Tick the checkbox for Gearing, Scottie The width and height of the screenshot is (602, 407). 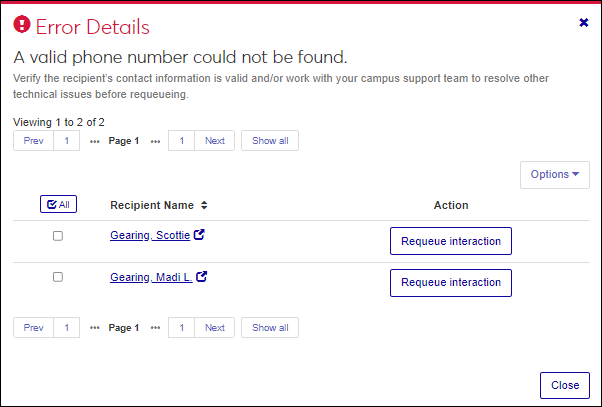[58, 236]
